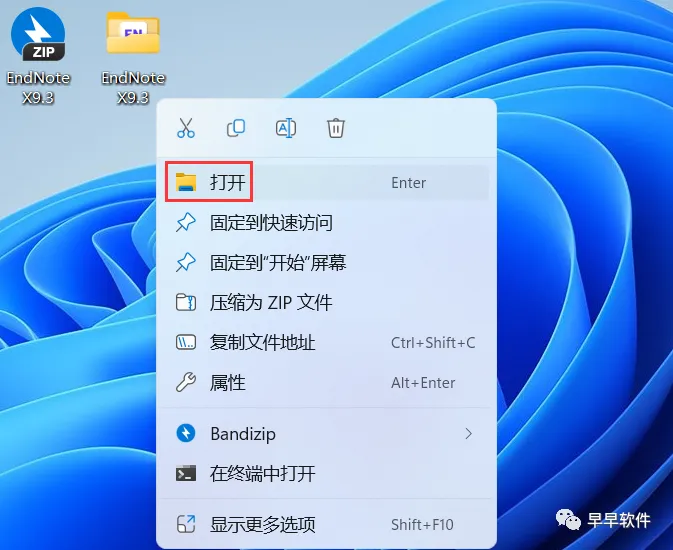
Task: Click the Cut scissors icon
Action: pyautogui.click(x=186, y=128)
